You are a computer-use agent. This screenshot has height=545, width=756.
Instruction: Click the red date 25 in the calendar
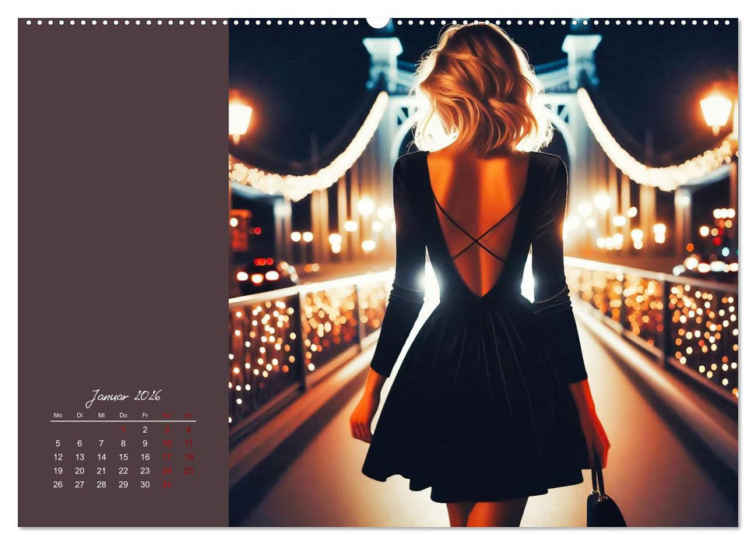189,470
